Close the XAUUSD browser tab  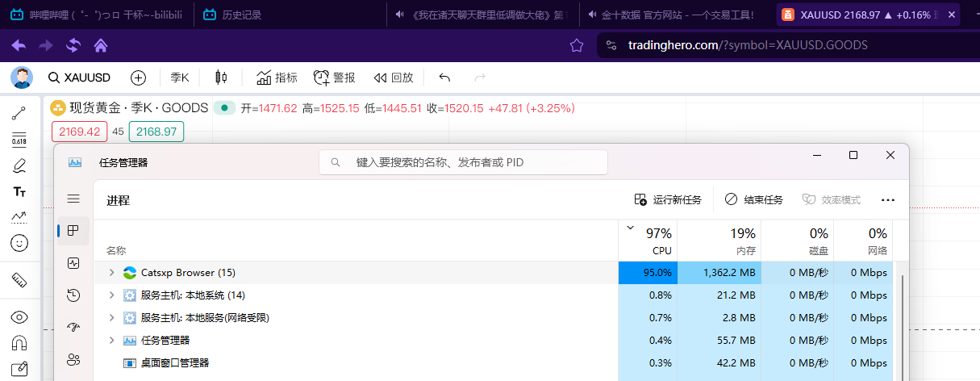[x=952, y=15]
